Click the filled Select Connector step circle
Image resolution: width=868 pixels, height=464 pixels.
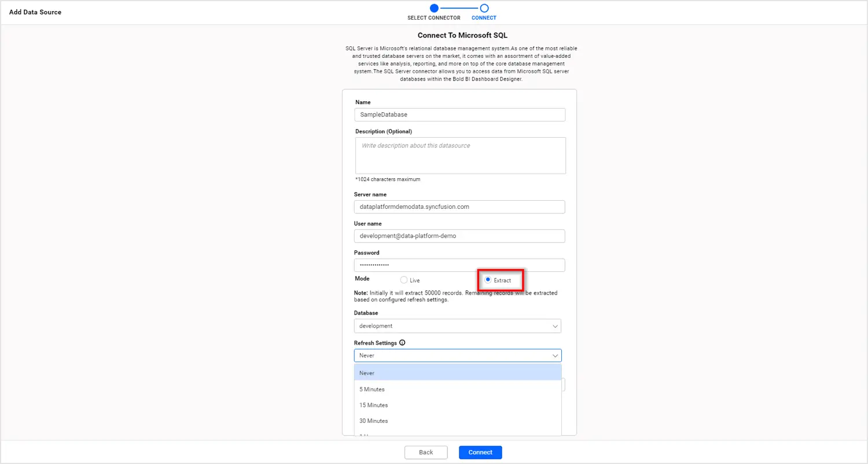(x=434, y=8)
